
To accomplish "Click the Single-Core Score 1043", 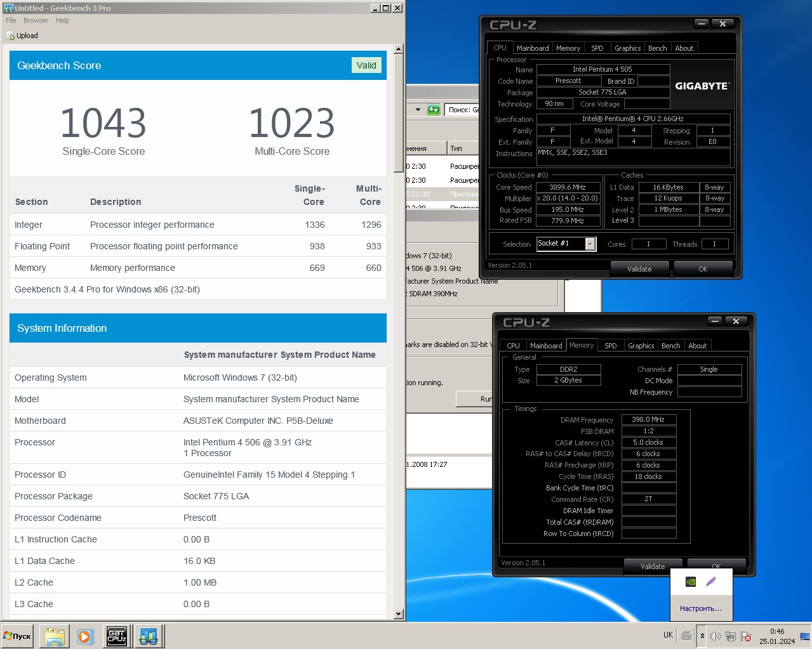I will (x=103, y=123).
